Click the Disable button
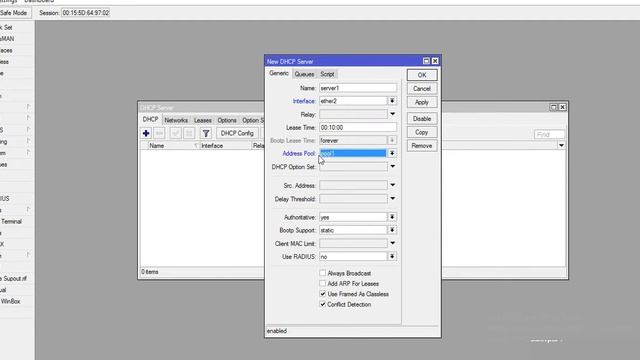This screenshot has height=360, width=640. click(422, 119)
